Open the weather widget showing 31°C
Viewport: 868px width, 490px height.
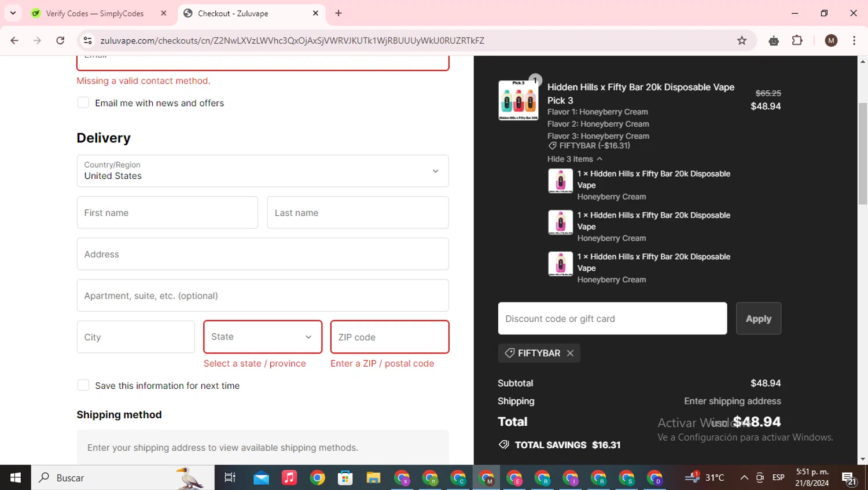(x=704, y=477)
